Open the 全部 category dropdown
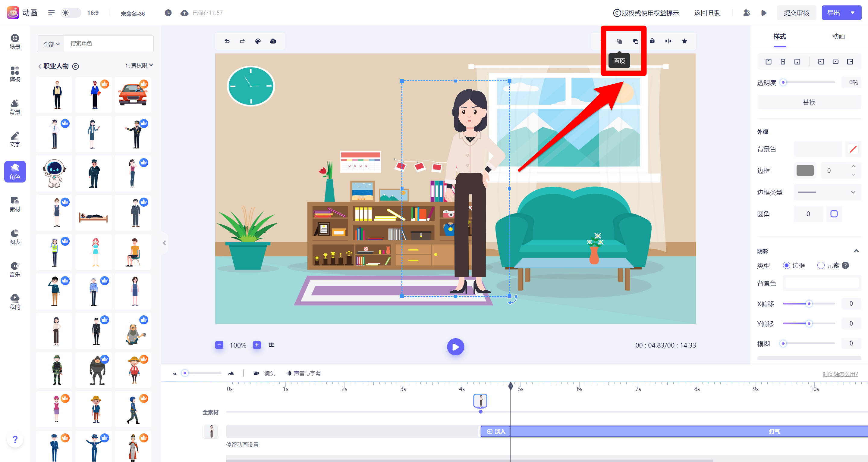 click(x=51, y=44)
